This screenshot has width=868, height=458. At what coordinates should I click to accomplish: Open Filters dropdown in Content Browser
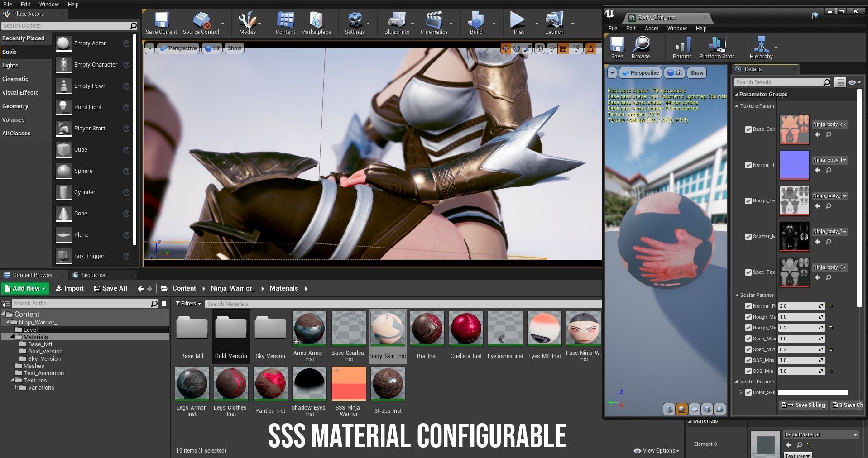click(x=188, y=304)
